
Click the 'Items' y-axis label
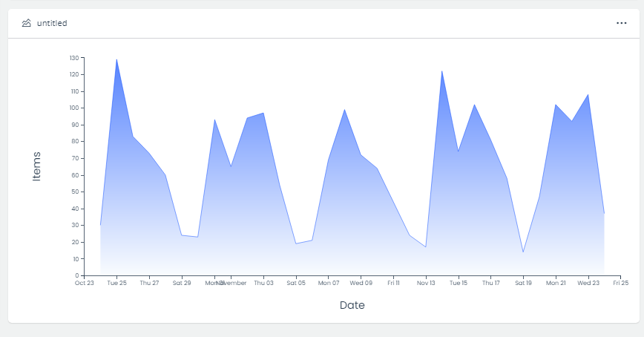pyautogui.click(x=36, y=166)
